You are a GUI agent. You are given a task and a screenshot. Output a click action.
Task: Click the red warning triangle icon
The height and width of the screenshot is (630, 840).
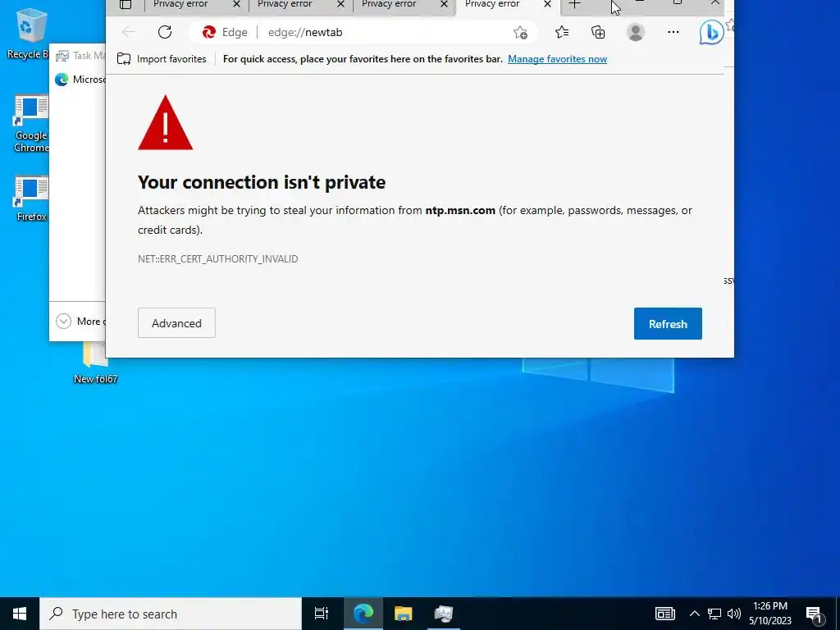tap(165, 123)
